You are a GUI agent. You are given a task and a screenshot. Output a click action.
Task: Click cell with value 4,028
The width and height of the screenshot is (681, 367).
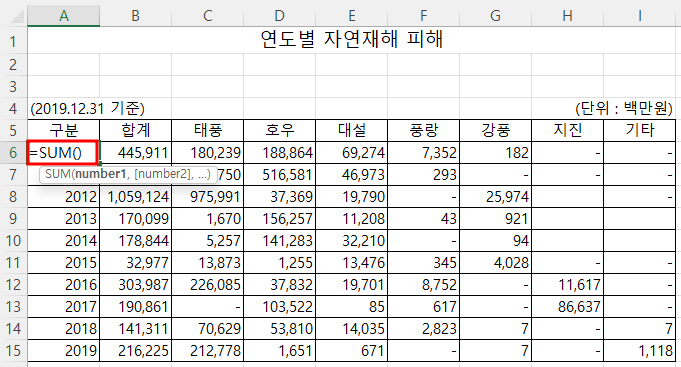click(496, 262)
